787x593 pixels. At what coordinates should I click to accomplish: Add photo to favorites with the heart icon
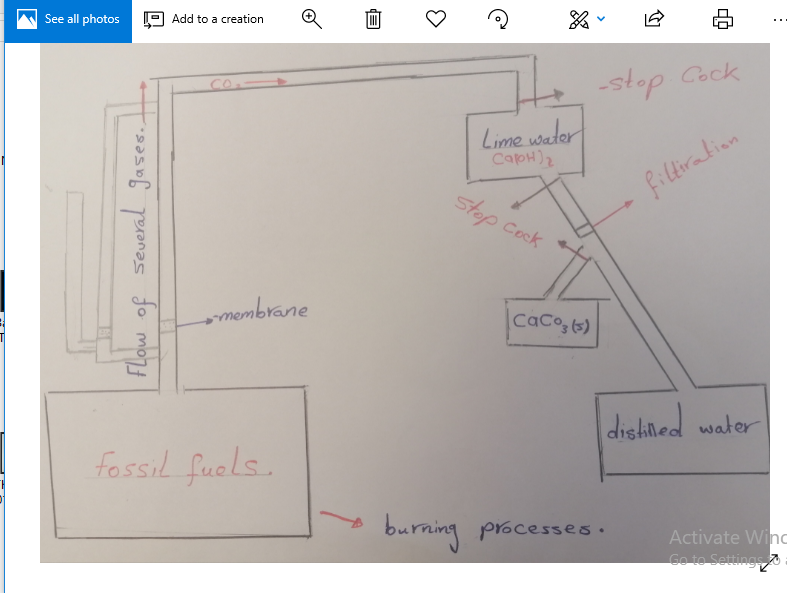(x=436, y=20)
